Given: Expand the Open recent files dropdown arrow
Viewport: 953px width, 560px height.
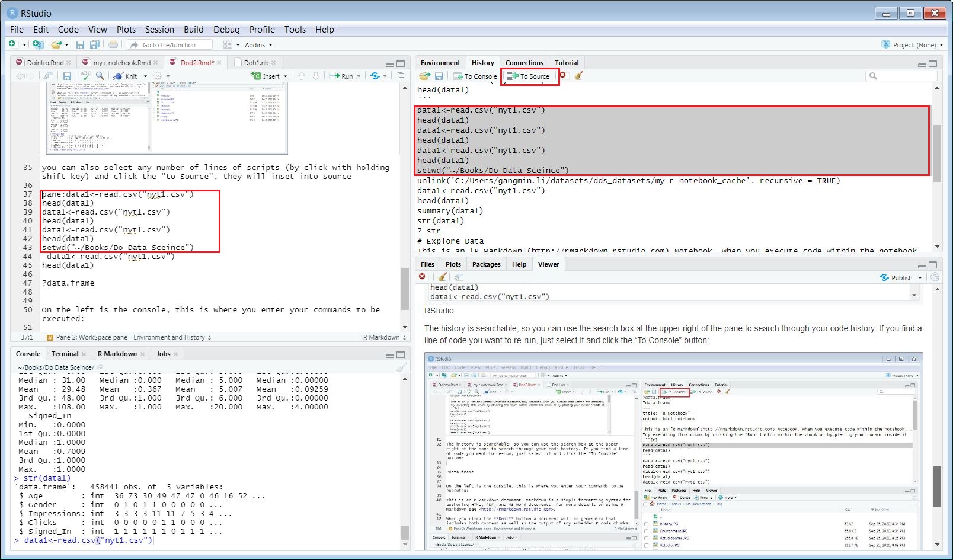Looking at the screenshot, I should [x=67, y=45].
